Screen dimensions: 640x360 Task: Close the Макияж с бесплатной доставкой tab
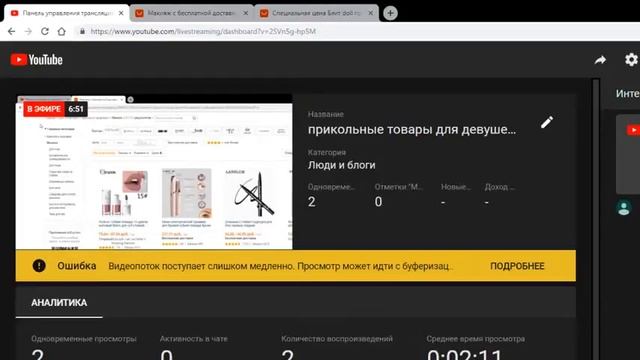[x=246, y=13]
